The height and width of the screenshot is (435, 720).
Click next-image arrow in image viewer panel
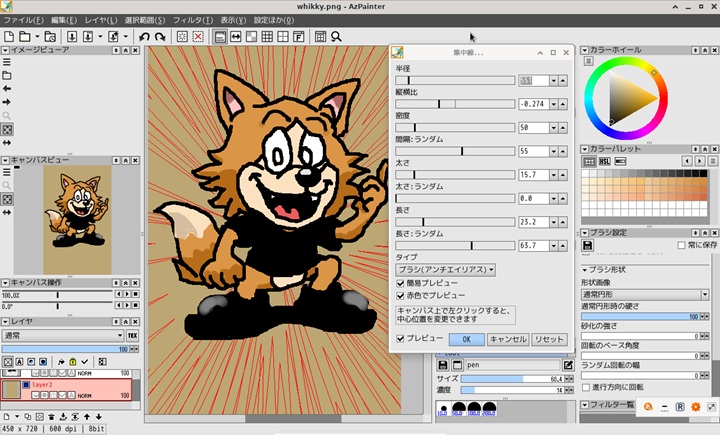coord(7,102)
